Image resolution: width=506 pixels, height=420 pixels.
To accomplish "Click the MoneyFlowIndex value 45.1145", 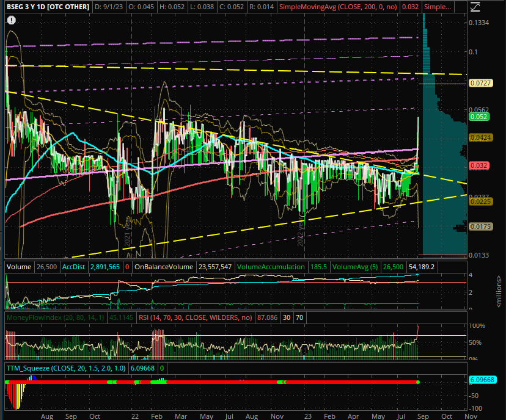I will pyautogui.click(x=121, y=317).
